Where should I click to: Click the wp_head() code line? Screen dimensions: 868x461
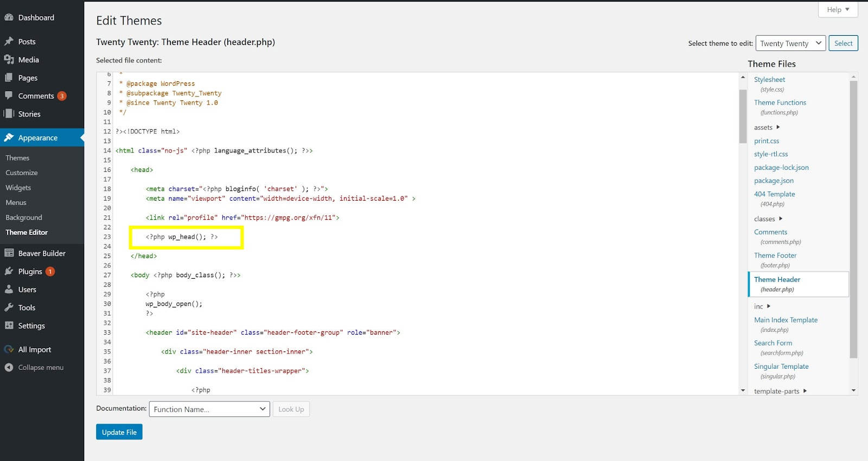182,237
